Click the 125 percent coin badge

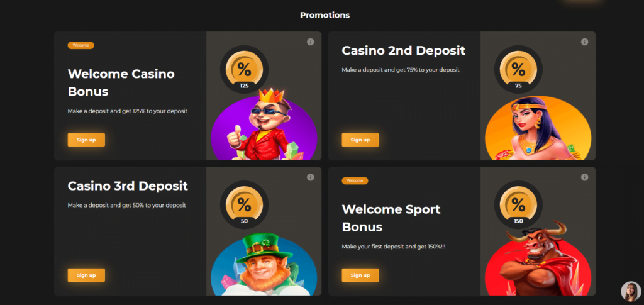244,69
